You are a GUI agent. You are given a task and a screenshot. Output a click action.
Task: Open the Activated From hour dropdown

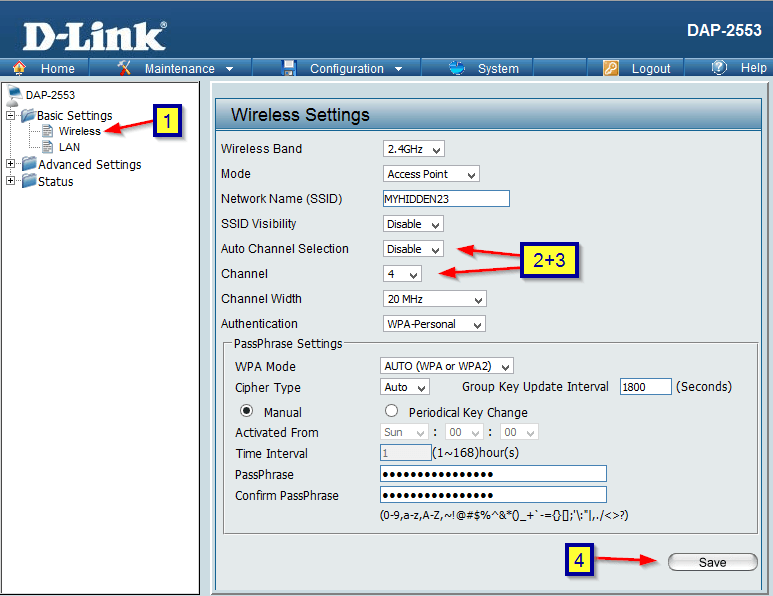click(464, 432)
